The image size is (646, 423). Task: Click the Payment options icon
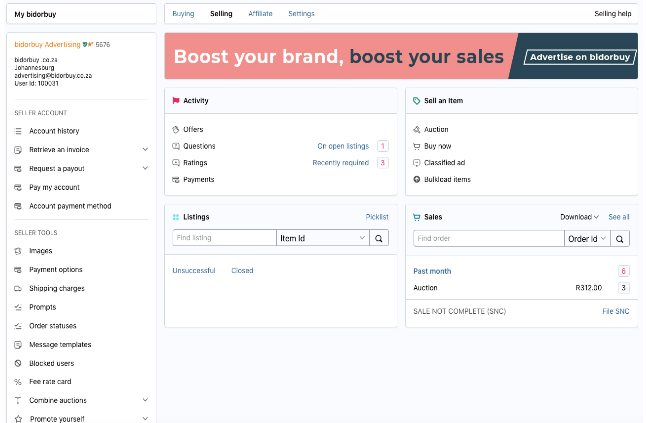coord(18,270)
